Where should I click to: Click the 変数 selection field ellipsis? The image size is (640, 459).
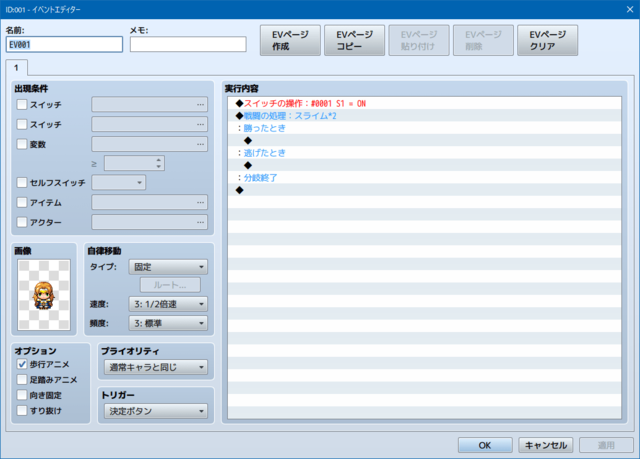pos(200,144)
